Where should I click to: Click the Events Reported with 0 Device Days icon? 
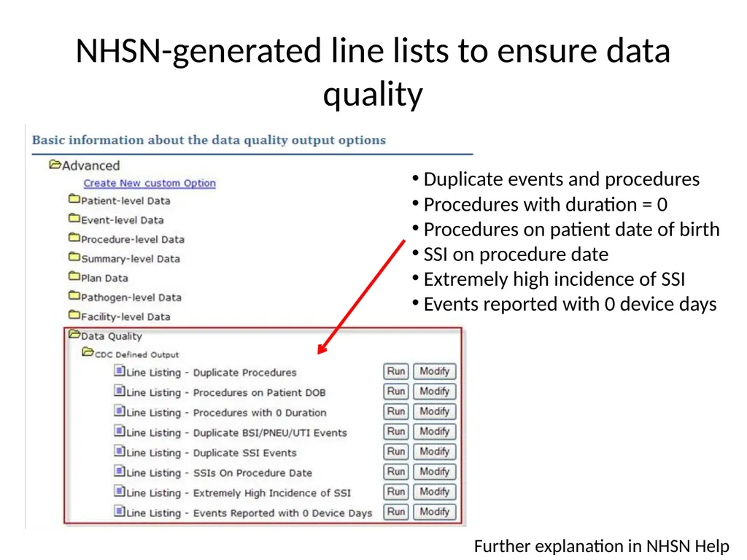120,511
